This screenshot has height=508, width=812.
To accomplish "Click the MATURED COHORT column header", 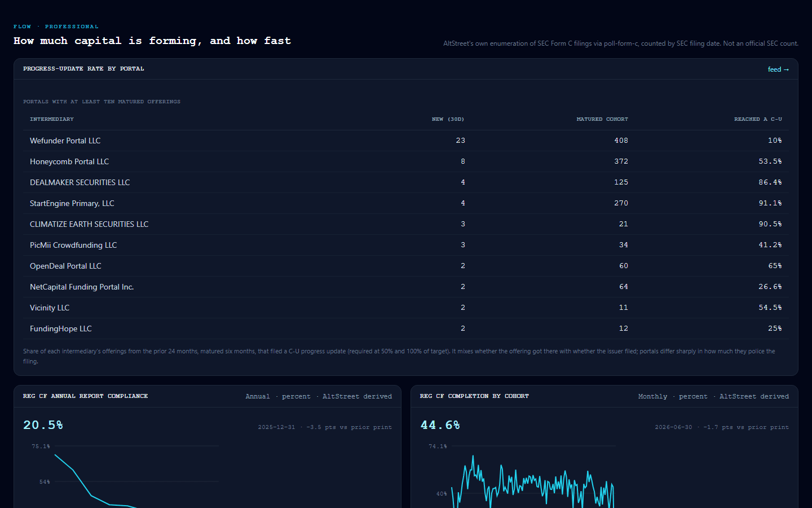I will (602, 119).
